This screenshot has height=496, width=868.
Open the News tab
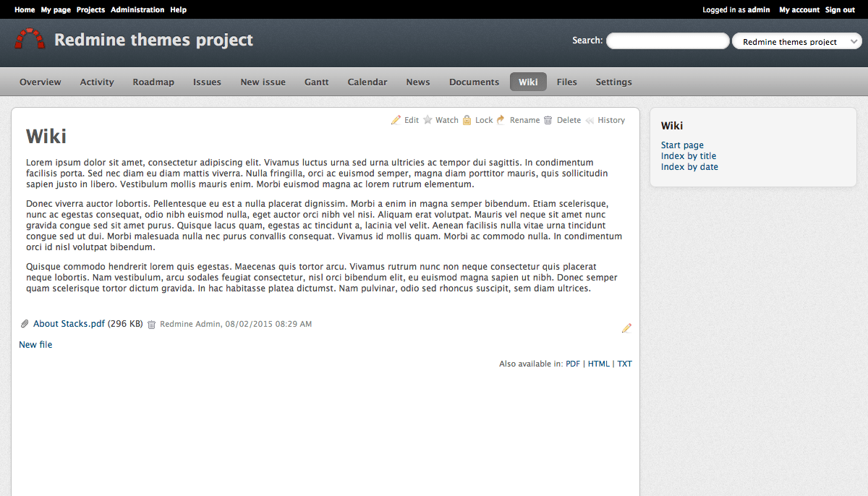418,82
